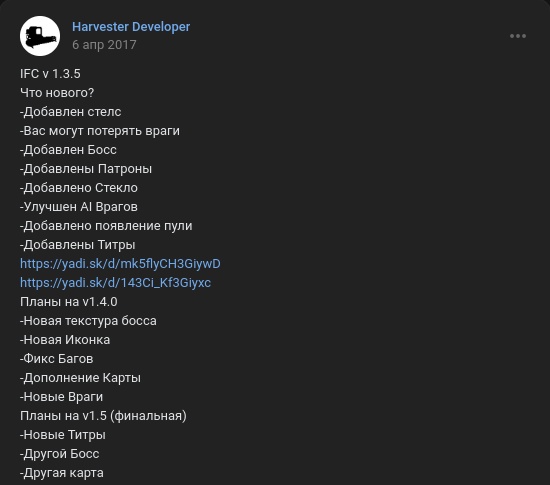Viewport: 550px width, 485px height.
Task: Open the Harvester Developer profile name link
Action: (x=131, y=27)
